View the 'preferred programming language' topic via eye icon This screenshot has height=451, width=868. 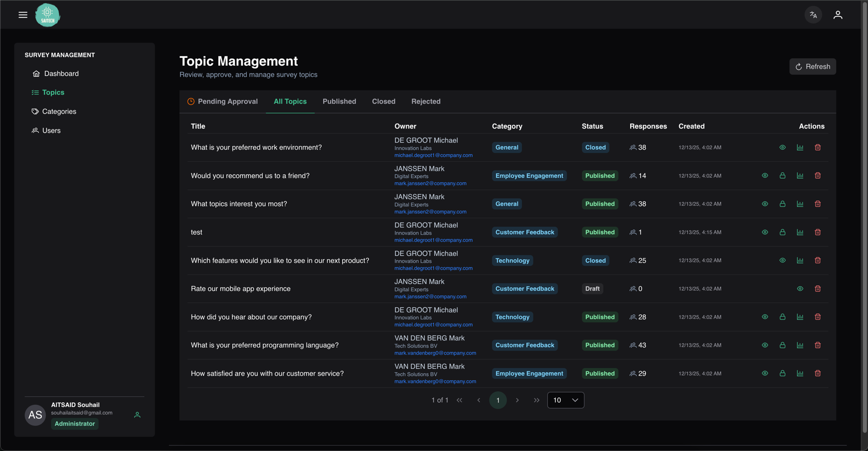click(x=765, y=346)
